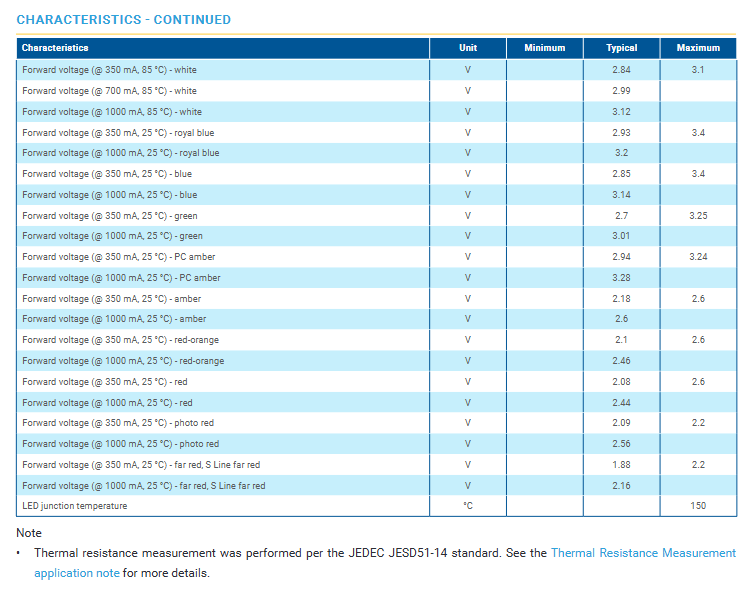Select the red-orange 350 mA row label
Screen dimensions: 744x604
click(121, 340)
